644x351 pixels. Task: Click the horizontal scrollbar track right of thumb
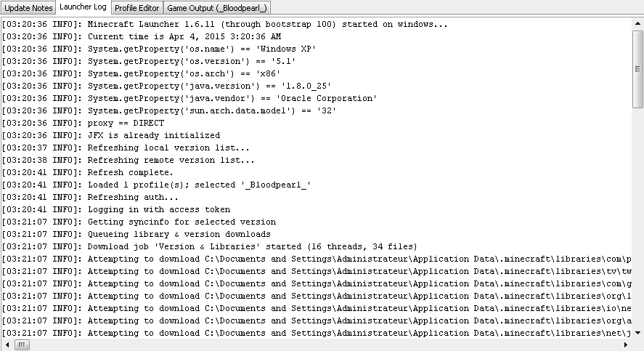pyautogui.click(x=325, y=345)
